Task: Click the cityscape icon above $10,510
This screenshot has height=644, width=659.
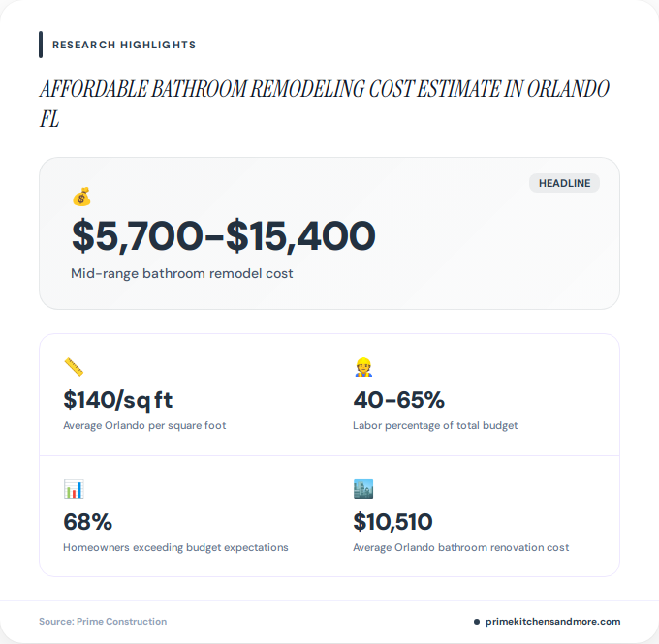Action: (x=363, y=489)
